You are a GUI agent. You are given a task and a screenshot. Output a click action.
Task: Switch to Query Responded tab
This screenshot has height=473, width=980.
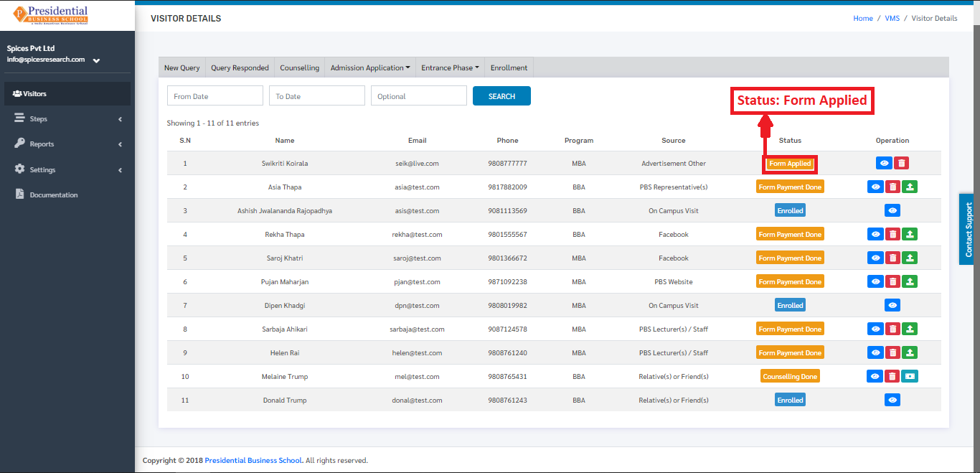[x=240, y=67]
